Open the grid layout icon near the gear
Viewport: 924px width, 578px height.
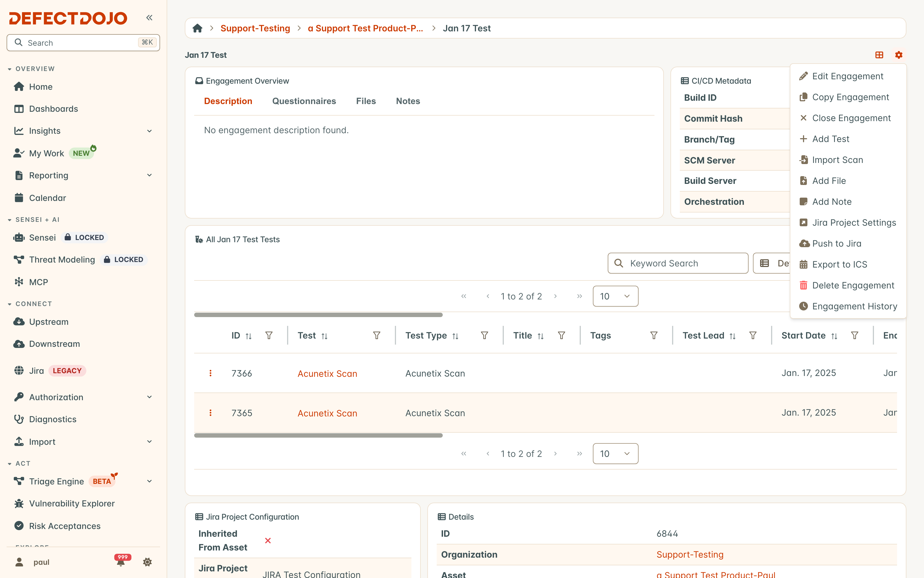click(879, 55)
